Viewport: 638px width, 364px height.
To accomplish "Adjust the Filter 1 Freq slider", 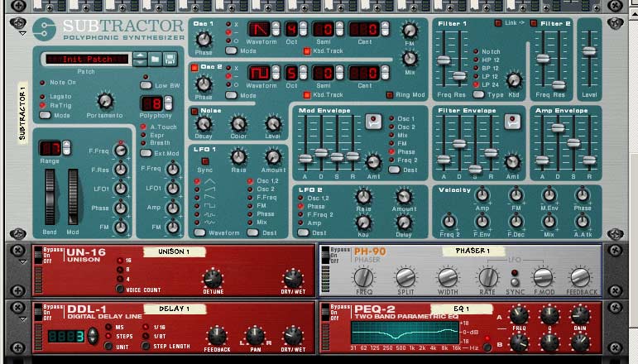I will 443,60.
